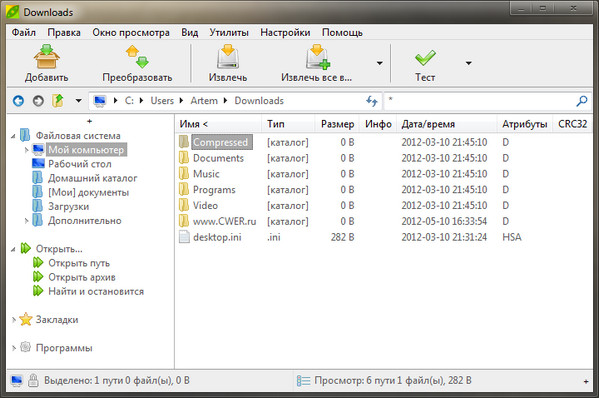The width and height of the screenshot is (599, 398).
Task: Expand the Программы tree section
Action: [13, 348]
